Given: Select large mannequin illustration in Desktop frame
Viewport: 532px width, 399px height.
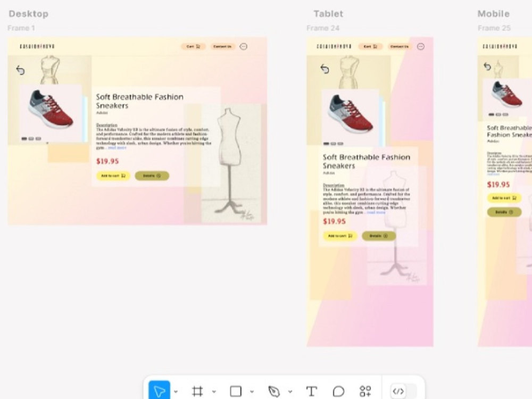Looking at the screenshot, I should coord(231,163).
